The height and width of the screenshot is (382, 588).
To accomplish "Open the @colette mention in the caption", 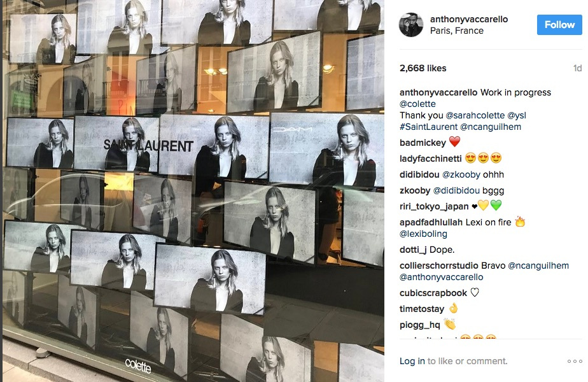I will [x=417, y=104].
